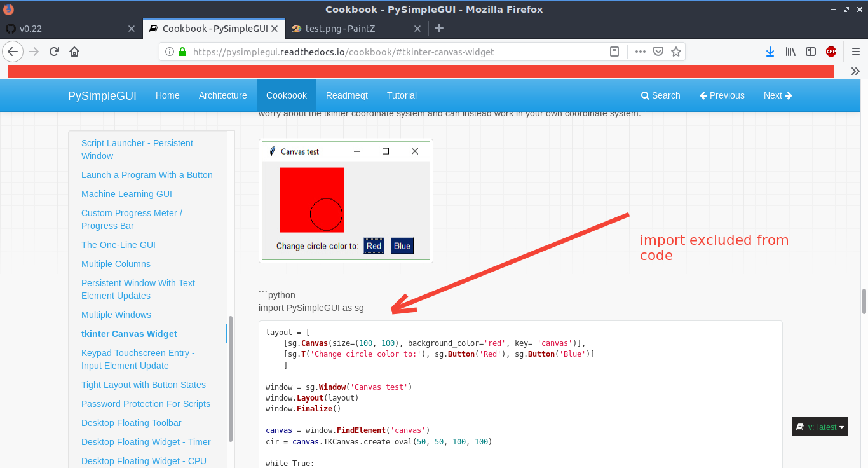Open the Downloads panel
This screenshot has width=868, height=468.
770,52
